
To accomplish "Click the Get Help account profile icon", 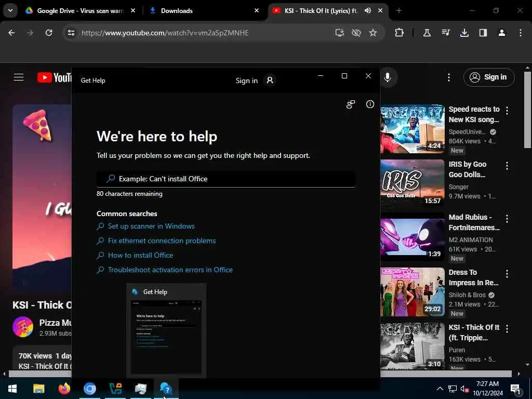I will pyautogui.click(x=270, y=81).
